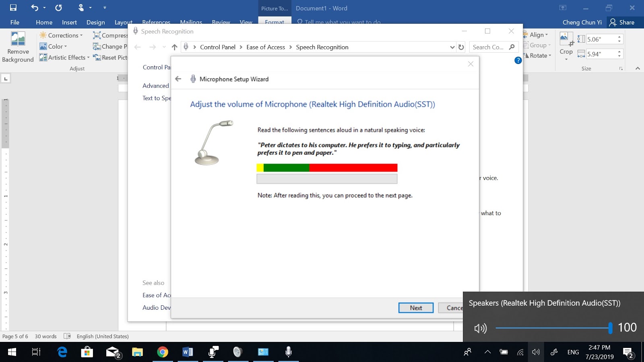Click the blue Help icon in Control Panel

[x=518, y=60]
